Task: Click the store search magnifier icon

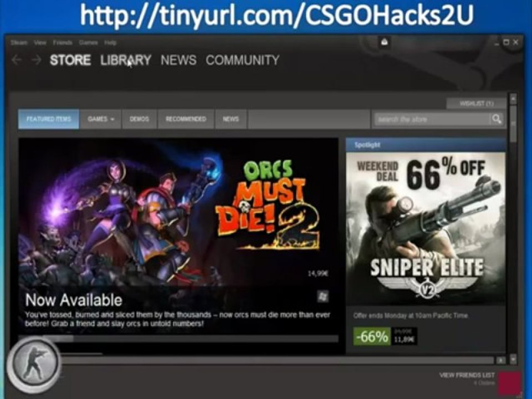Action: (x=497, y=119)
